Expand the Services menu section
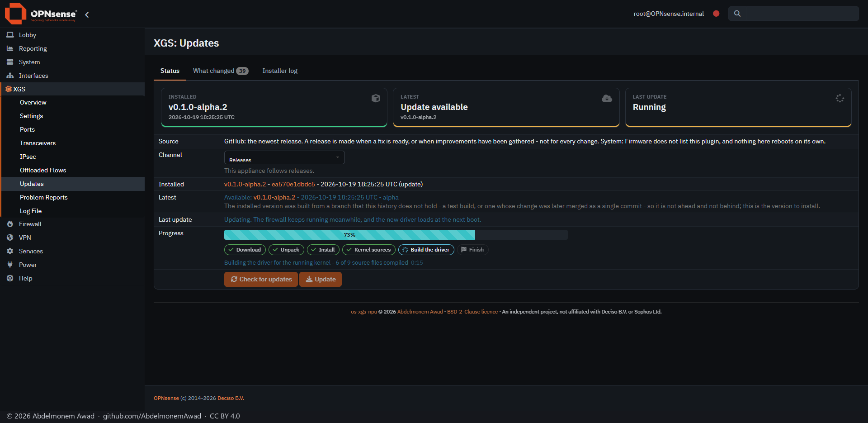 pyautogui.click(x=72, y=251)
